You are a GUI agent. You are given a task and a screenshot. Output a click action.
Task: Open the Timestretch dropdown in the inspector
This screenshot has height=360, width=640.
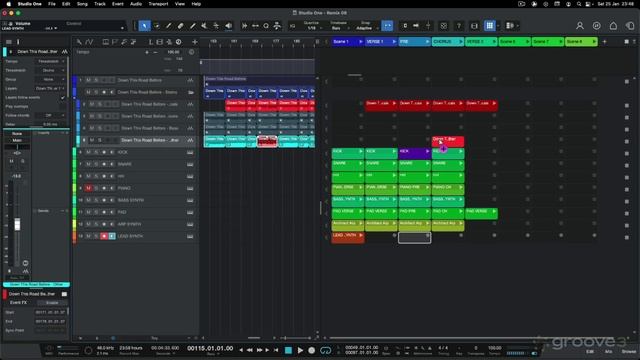point(50,70)
